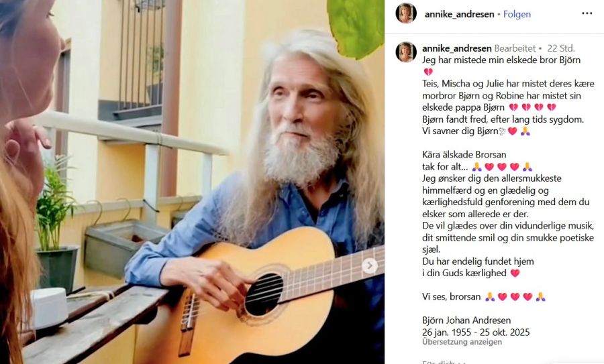Click the 'Björn Johan Andresen' name line in caption
This screenshot has height=364, width=604.
coord(466,320)
